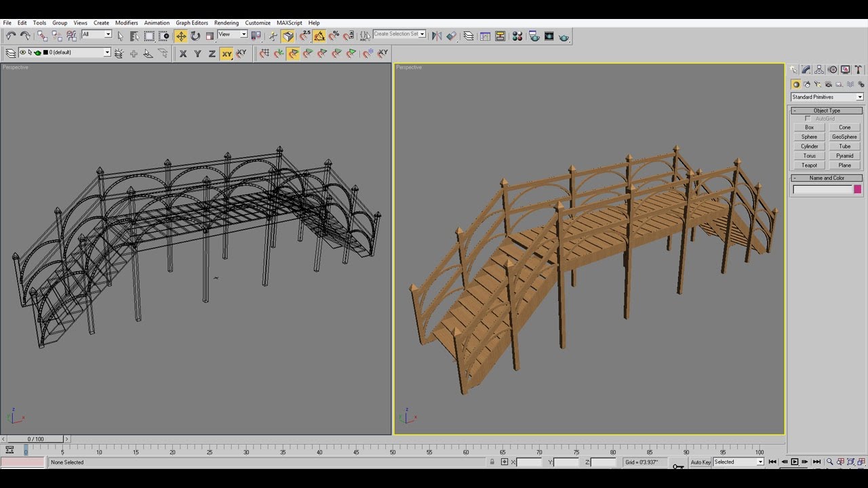Click the Cylinder primitive button
The image size is (868, 488).
click(809, 146)
